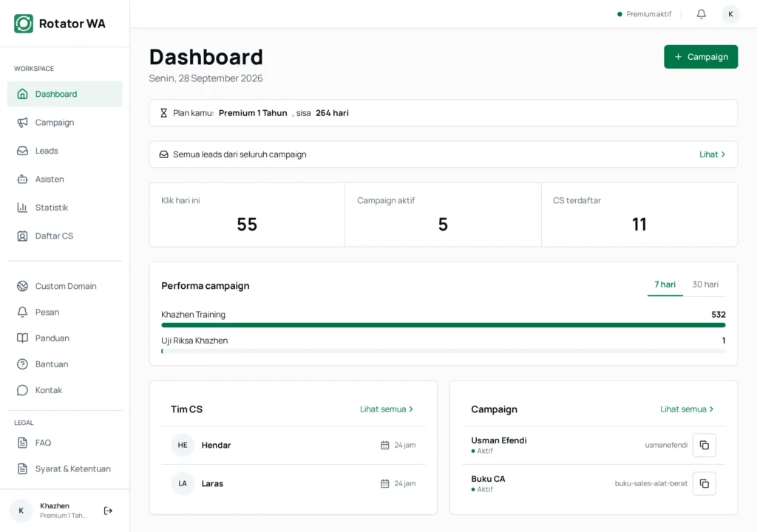
Task: Click the HE avatar for Hendar
Action: pos(183,445)
